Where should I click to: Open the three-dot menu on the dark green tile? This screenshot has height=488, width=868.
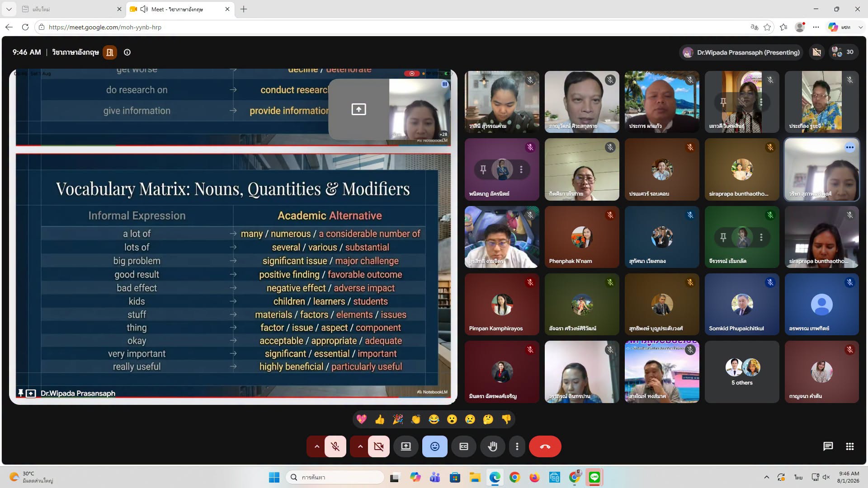tap(761, 237)
